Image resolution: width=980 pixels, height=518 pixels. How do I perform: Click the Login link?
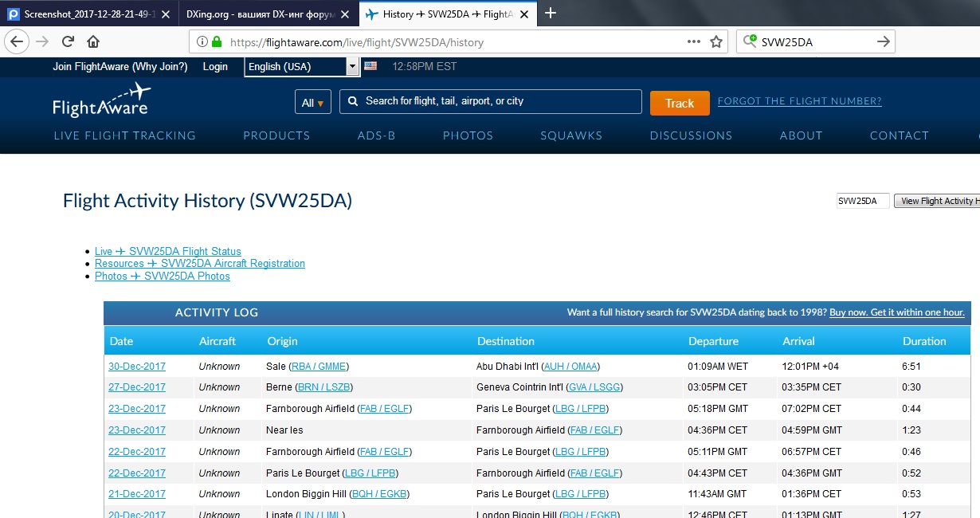click(215, 67)
